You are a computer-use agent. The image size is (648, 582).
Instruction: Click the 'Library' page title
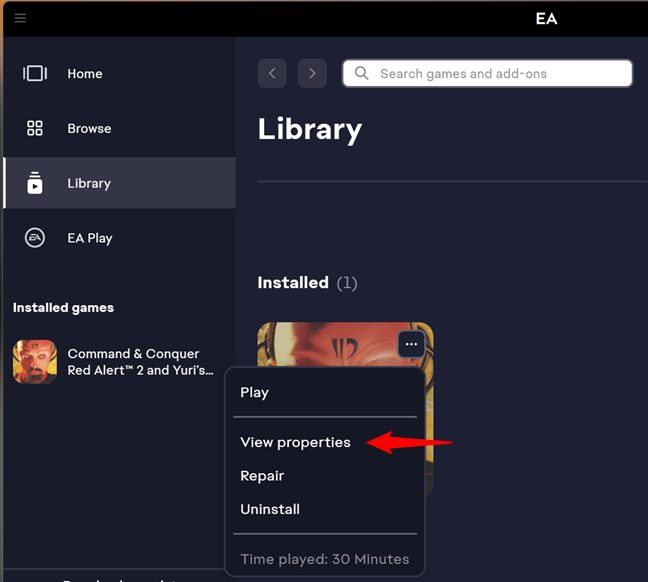point(310,130)
